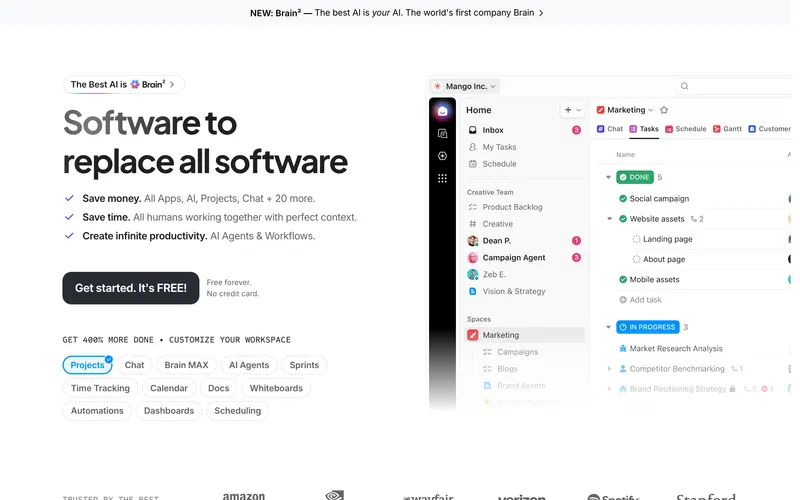Click the hash icon beside Creative
This screenshot has width=800, height=500.
[x=473, y=224]
